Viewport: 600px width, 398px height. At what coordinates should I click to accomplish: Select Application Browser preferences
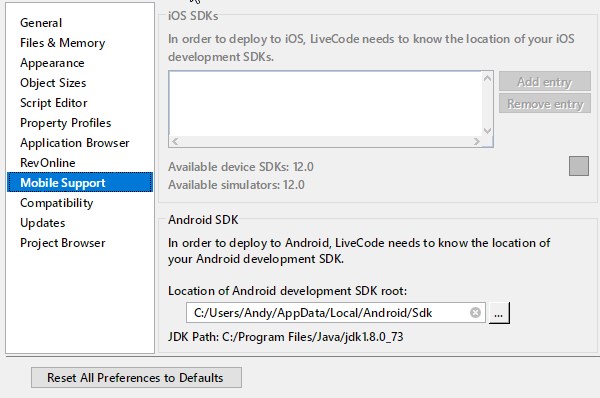[75, 143]
